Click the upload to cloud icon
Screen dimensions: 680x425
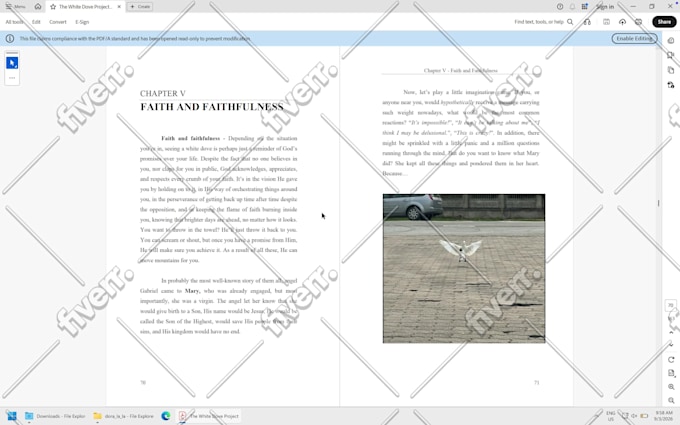click(622, 22)
